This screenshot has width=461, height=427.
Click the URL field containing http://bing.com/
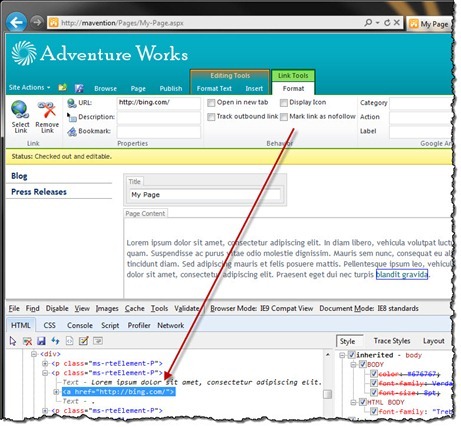pyautogui.click(x=159, y=103)
